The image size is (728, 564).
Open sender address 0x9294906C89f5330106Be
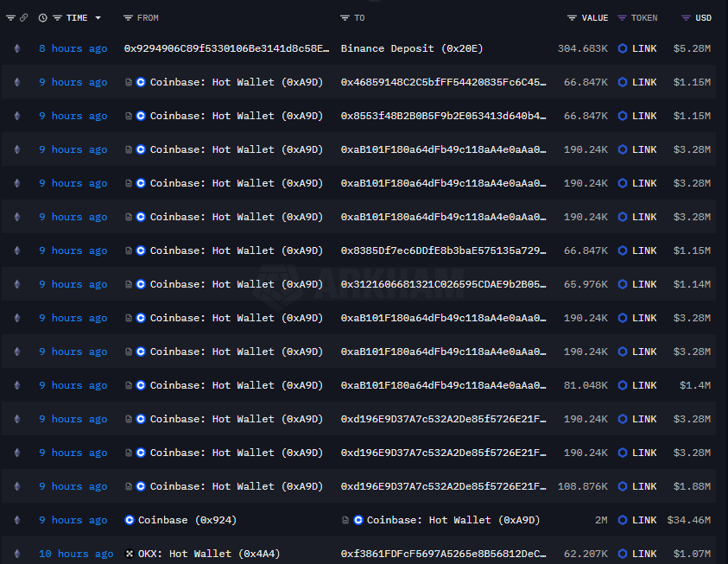(x=226, y=48)
